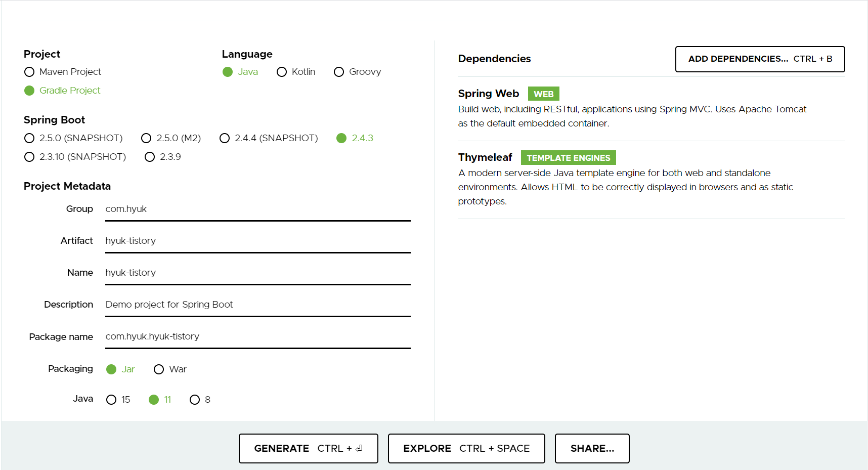Image resolution: width=868 pixels, height=470 pixels.
Task: Choose Kotlin as the language
Action: pos(296,72)
